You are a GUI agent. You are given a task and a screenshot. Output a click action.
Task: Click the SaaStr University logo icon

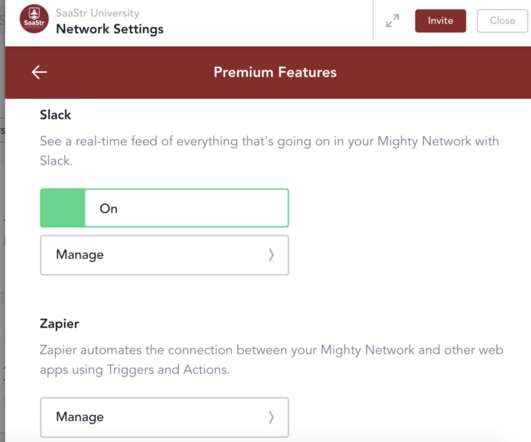pos(34,19)
